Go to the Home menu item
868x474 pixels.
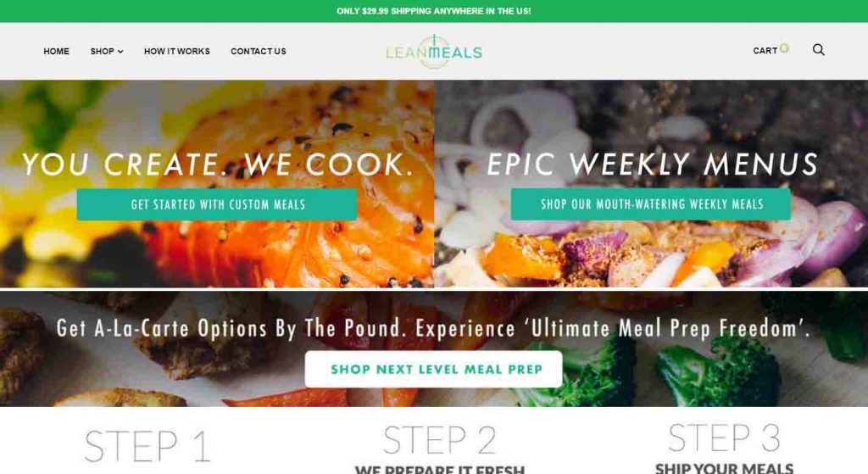tap(57, 51)
